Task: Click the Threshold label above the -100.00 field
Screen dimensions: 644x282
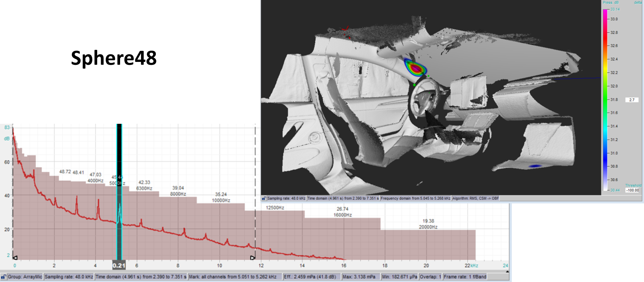Action: click(633, 185)
